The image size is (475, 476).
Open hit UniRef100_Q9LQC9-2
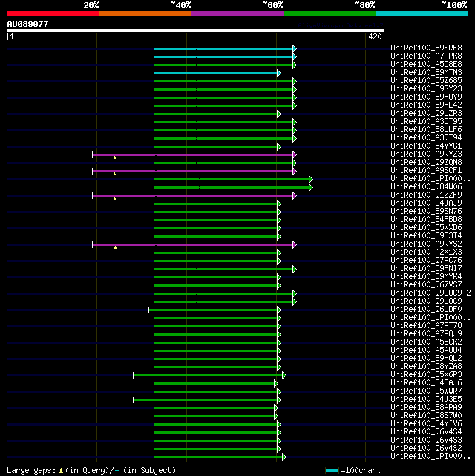[x=430, y=293]
